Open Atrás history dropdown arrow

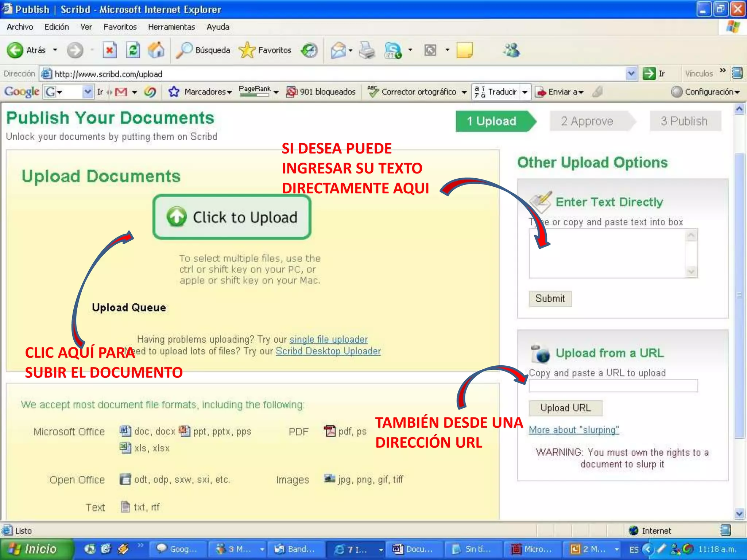55,50
